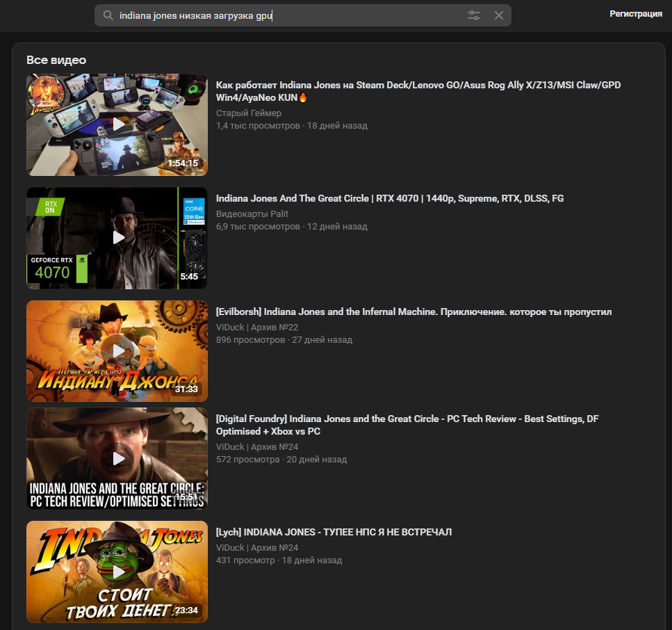Play the Infernal Machine video thumbnail
The height and width of the screenshot is (630, 672).
[x=117, y=351]
